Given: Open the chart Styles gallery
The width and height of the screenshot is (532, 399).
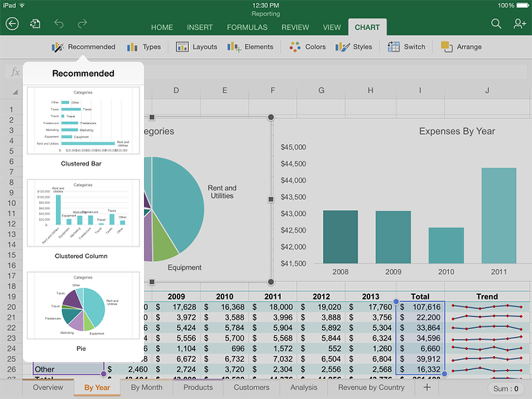Looking at the screenshot, I should (354, 47).
